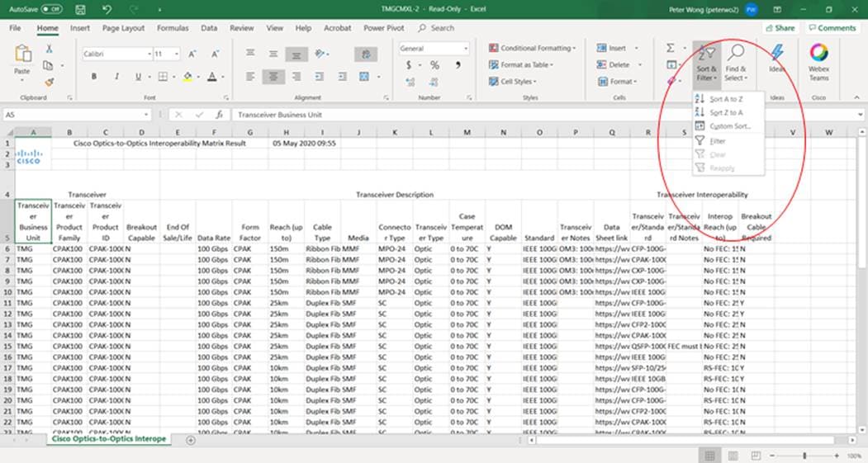The height and width of the screenshot is (463, 868).
Task: Collapse the ribbon chevron
Action: [857, 97]
